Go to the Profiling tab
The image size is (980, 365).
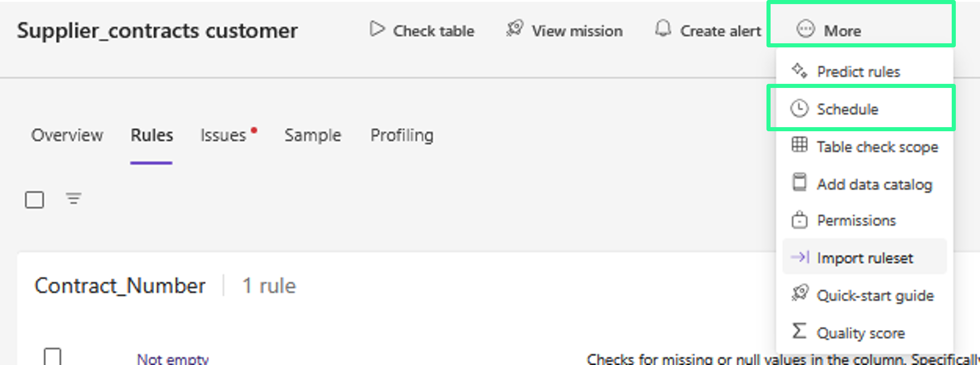click(401, 135)
